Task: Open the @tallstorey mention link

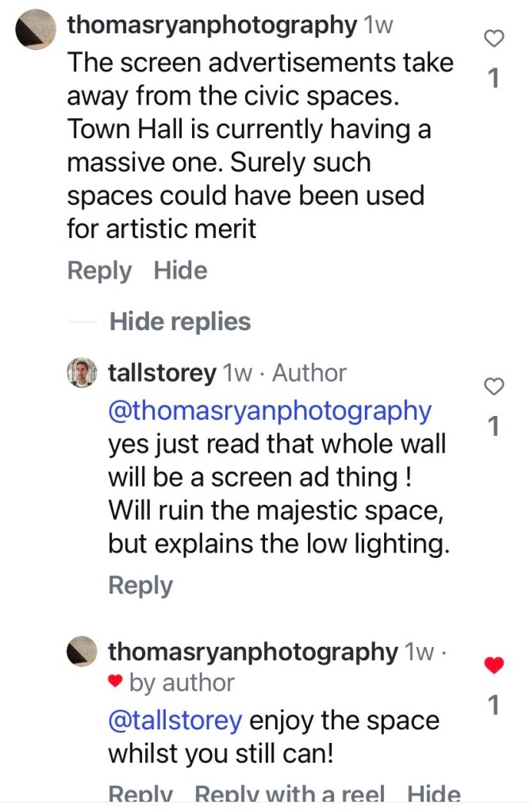Action: 175,721
